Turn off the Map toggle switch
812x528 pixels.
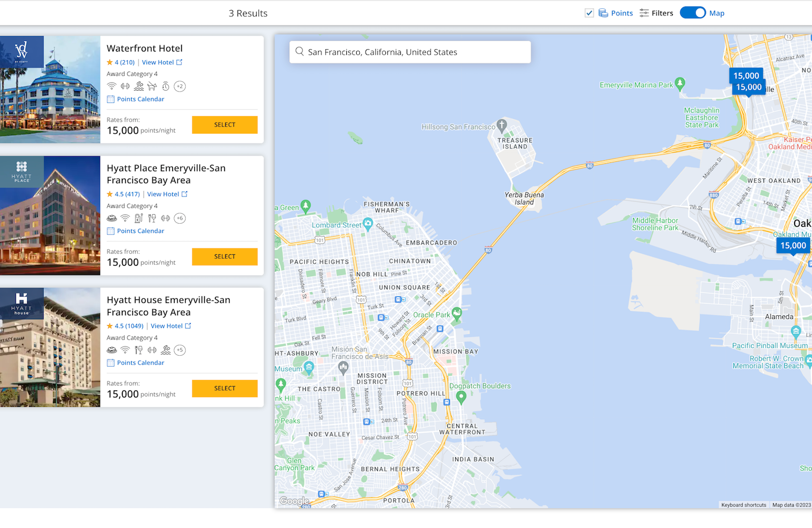point(693,13)
